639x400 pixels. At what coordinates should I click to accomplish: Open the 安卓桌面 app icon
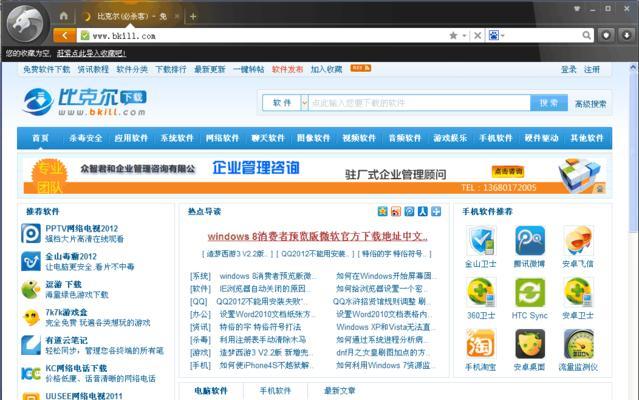(529, 344)
